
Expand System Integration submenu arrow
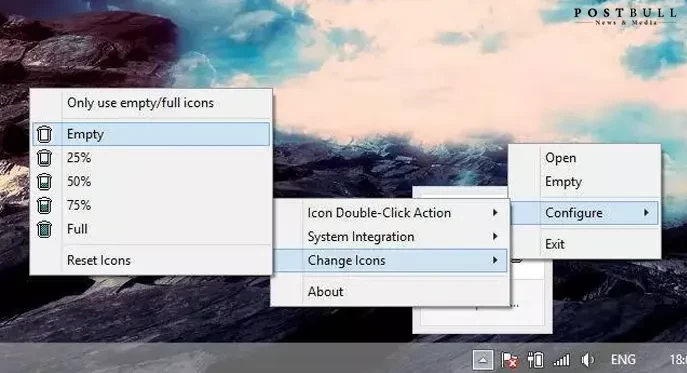495,236
